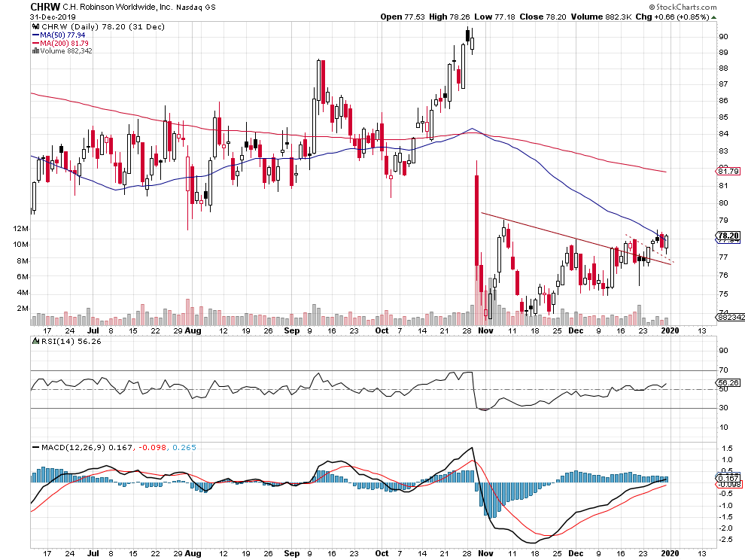This screenshot has height=560, width=745.
Task: Click the Oct label on price chart axis
Action: pos(382,330)
